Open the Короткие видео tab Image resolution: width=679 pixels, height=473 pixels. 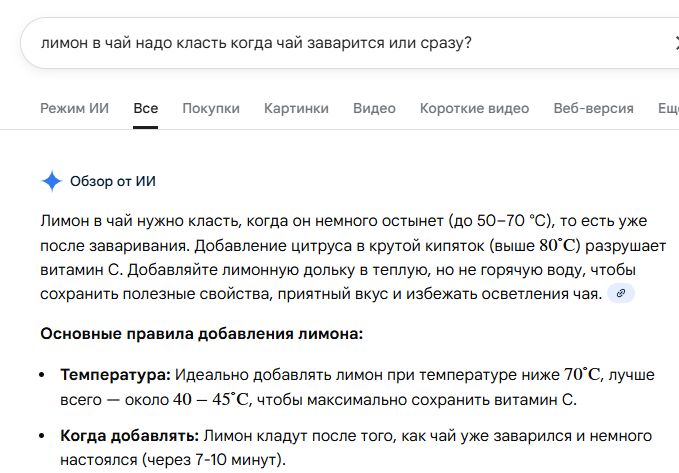[x=475, y=108]
